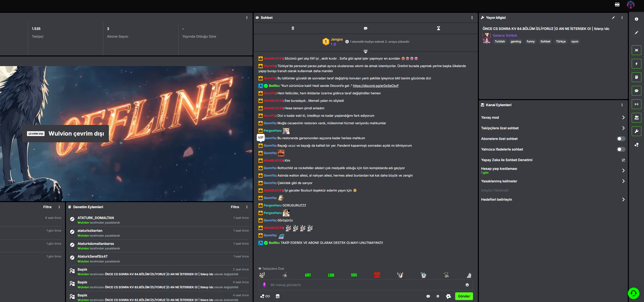This screenshot has width=644, height=302.
Task: Open the shop icon below the chat input
Action: (x=277, y=296)
